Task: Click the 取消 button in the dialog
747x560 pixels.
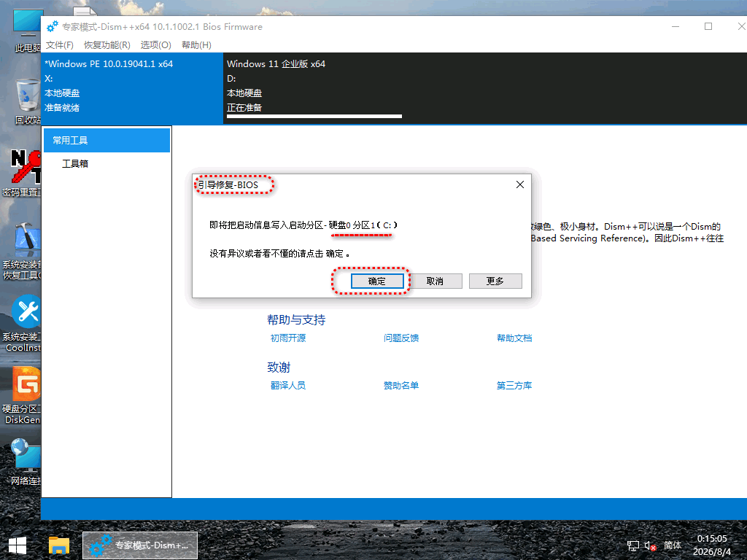Action: [x=435, y=281]
